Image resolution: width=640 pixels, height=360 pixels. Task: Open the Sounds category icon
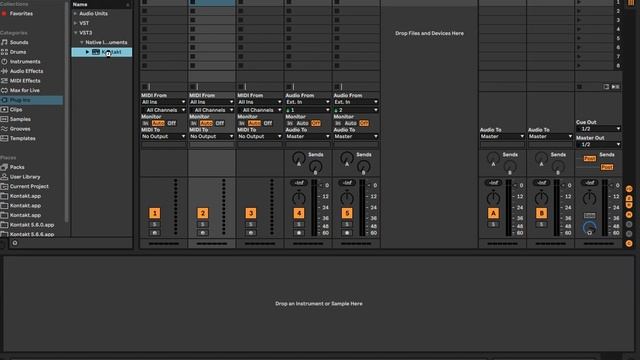[4, 42]
